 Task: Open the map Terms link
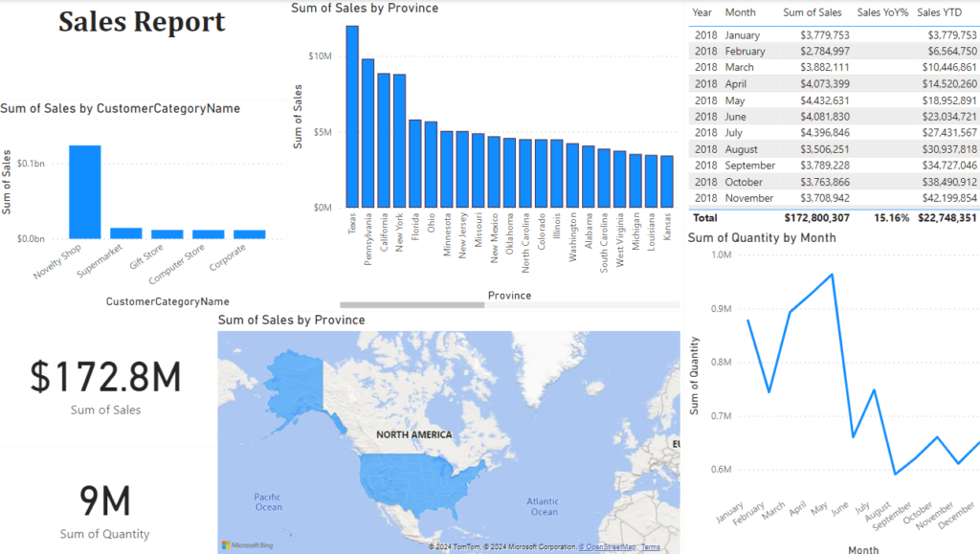(x=650, y=547)
